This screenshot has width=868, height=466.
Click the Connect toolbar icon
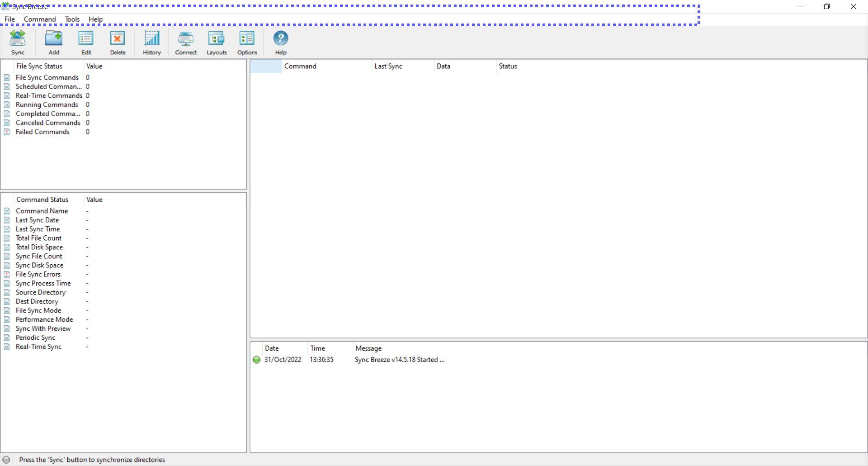click(186, 43)
